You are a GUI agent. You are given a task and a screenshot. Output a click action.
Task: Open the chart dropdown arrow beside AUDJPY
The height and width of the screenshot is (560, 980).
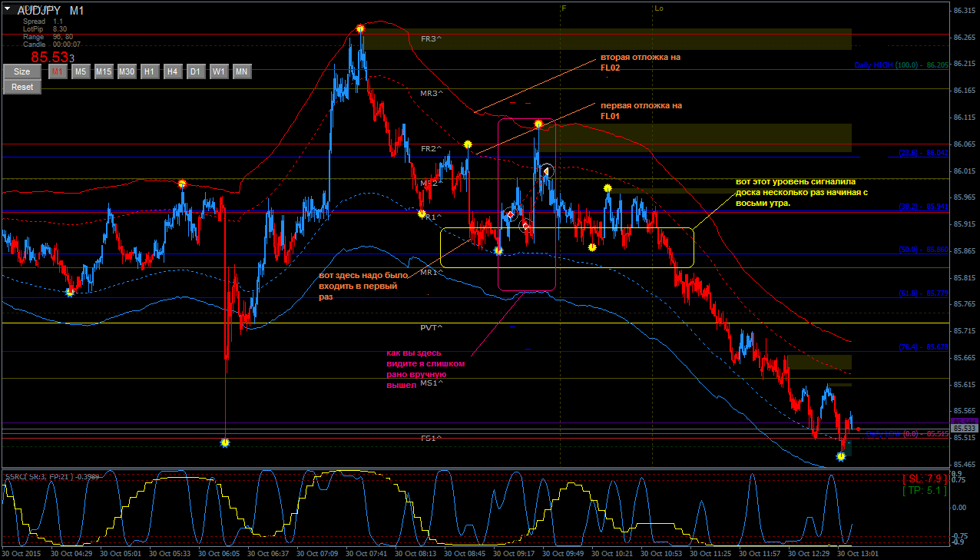coord(7,8)
